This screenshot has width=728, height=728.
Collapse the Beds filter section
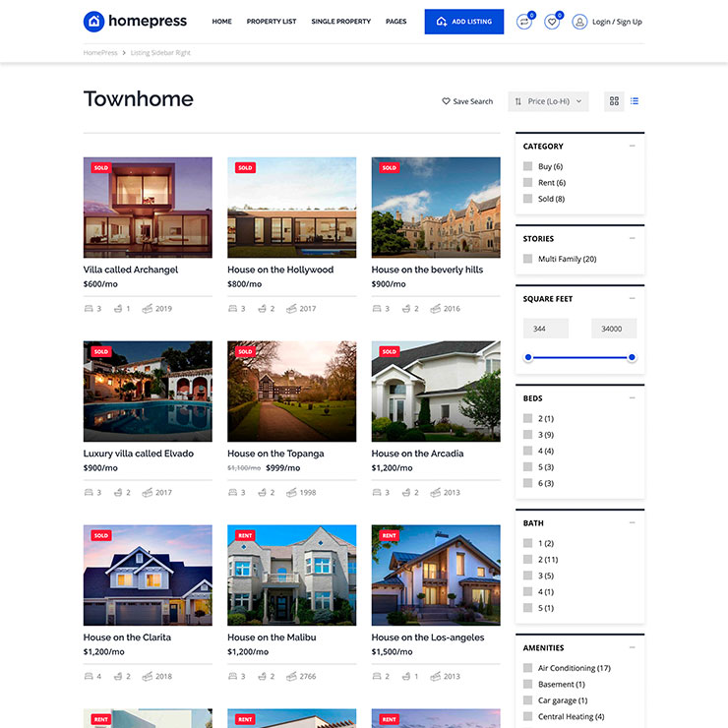point(632,397)
